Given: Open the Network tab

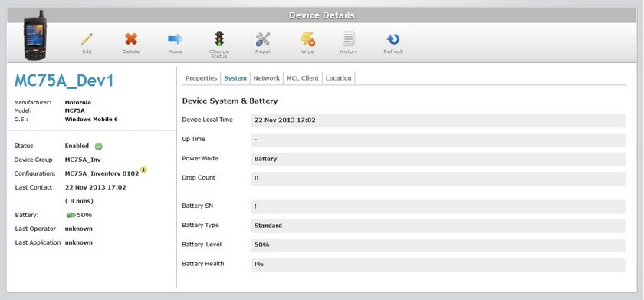Looking at the screenshot, I should (x=267, y=78).
